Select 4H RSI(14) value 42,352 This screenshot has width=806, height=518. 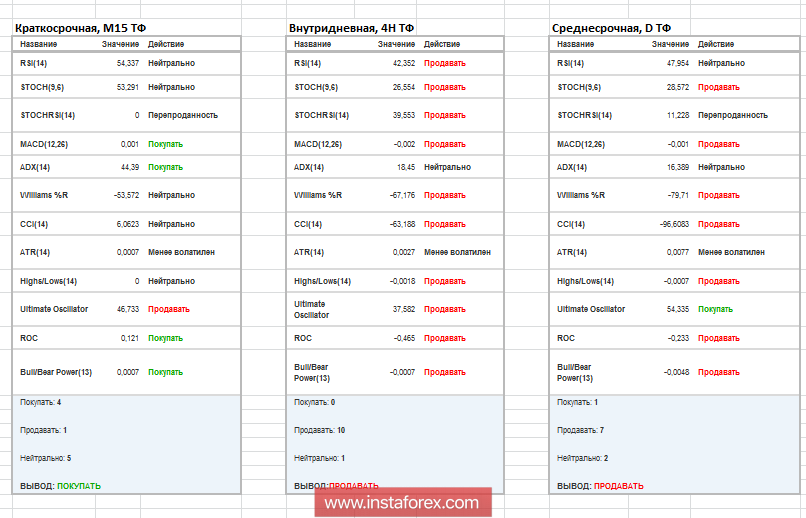click(404, 63)
